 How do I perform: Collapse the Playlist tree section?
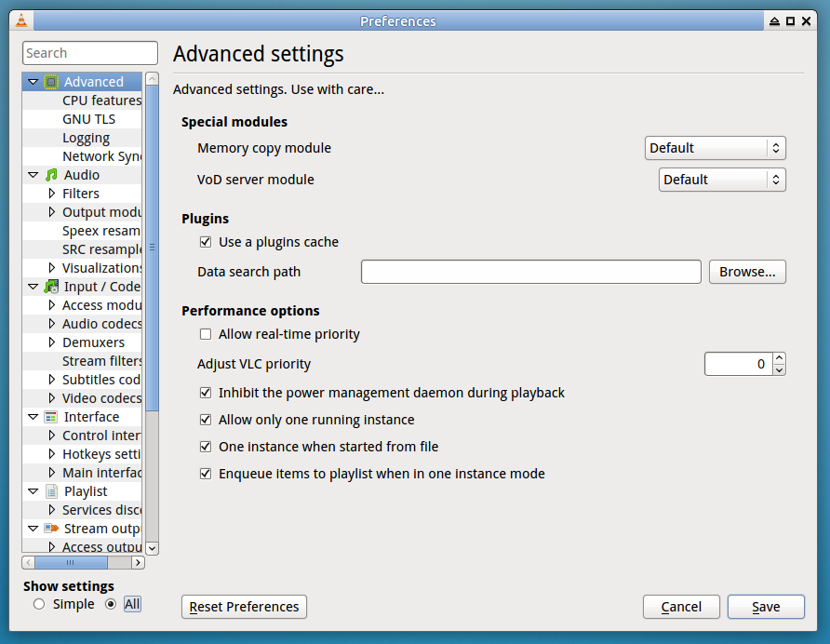[x=33, y=491]
